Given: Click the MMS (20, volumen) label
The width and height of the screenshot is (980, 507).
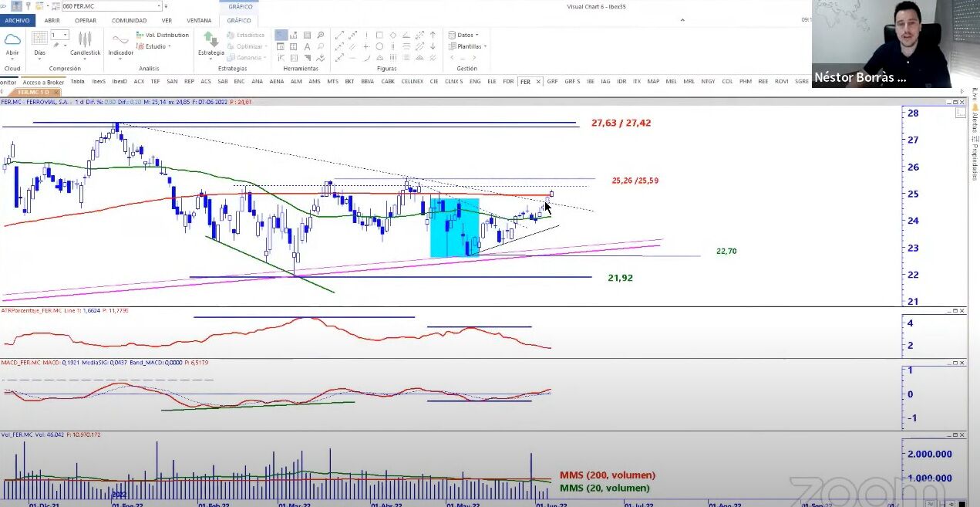Looking at the screenshot, I should [x=605, y=488].
